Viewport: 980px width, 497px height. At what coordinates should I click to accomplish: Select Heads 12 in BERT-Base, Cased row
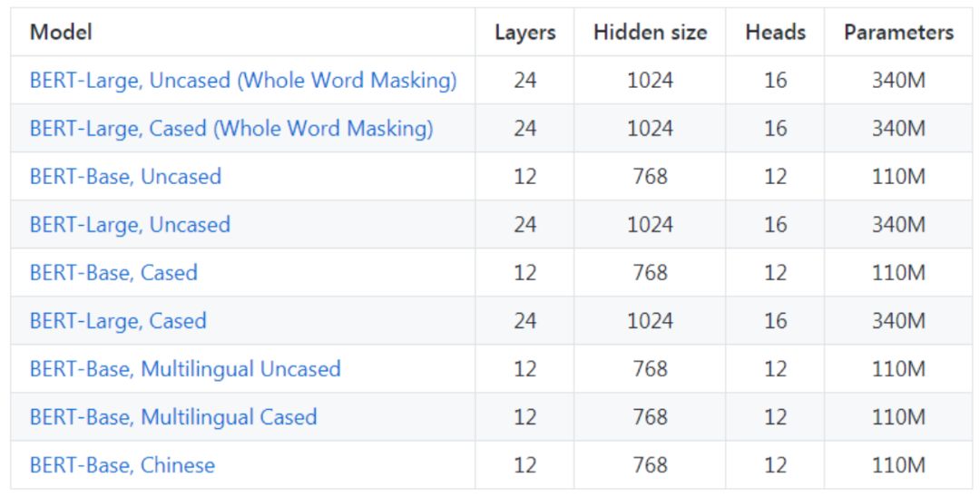click(x=775, y=273)
